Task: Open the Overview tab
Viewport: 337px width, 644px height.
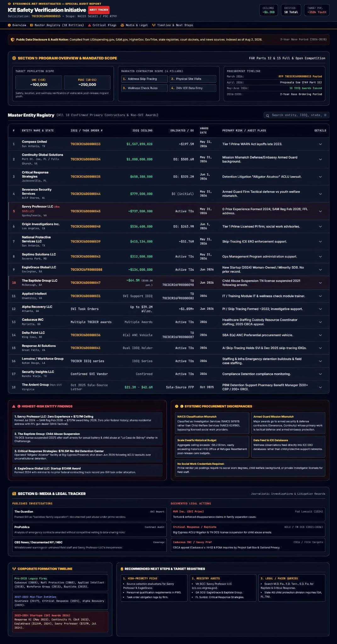Action: tap(17, 25)
